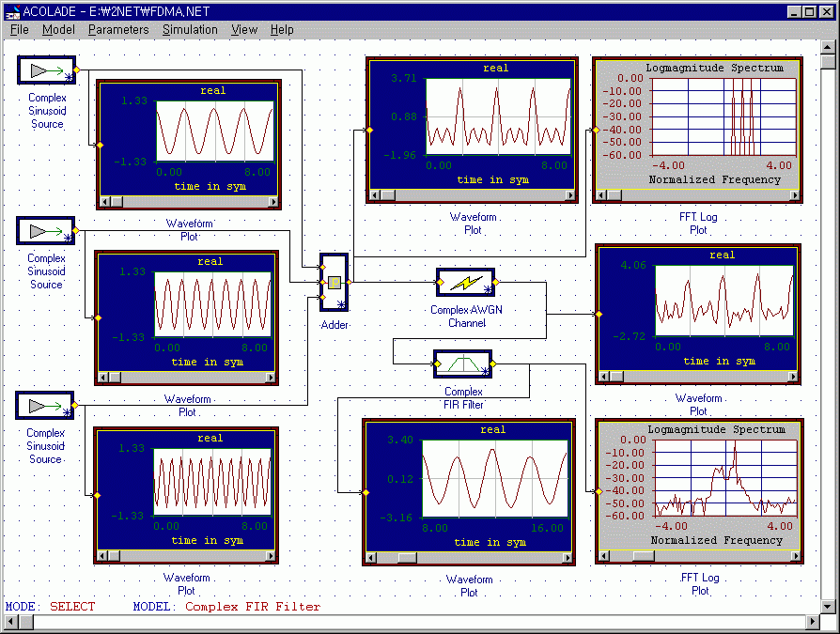Click right scroll arrow of noisy waveform plot
This screenshot has height=634, width=840.
point(793,377)
